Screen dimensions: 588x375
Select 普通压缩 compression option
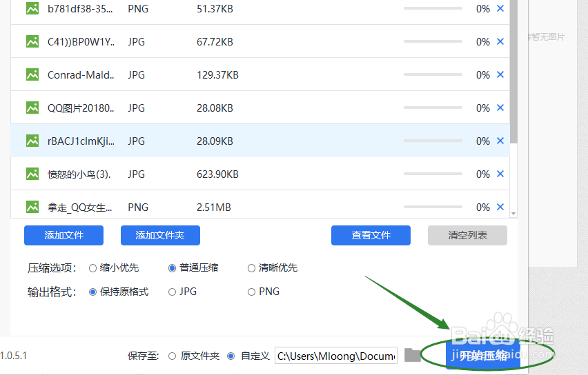point(172,268)
